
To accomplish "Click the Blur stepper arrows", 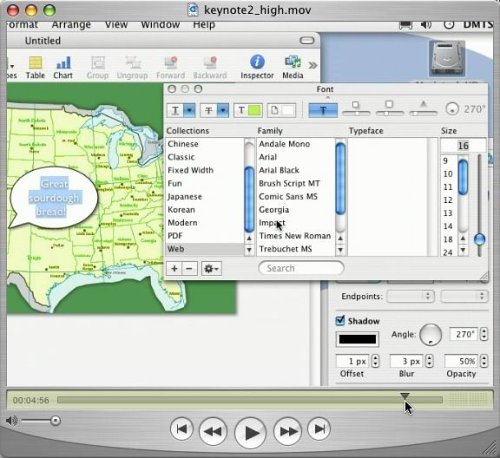I will pyautogui.click(x=429, y=361).
